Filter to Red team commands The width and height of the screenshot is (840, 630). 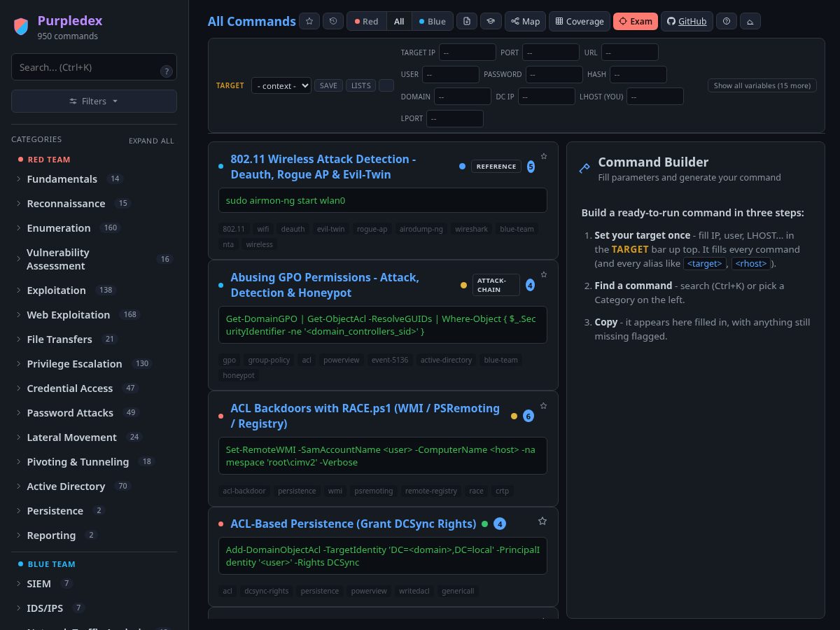pos(366,21)
